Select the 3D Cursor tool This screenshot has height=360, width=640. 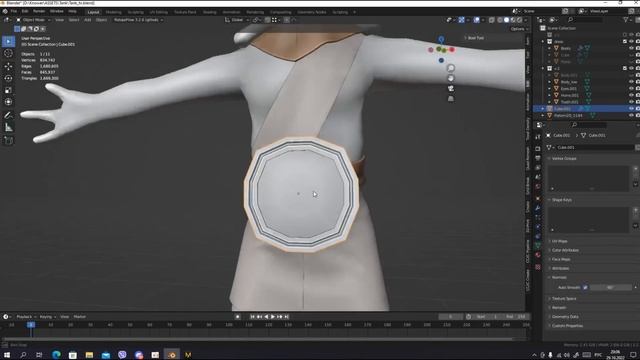(9, 53)
